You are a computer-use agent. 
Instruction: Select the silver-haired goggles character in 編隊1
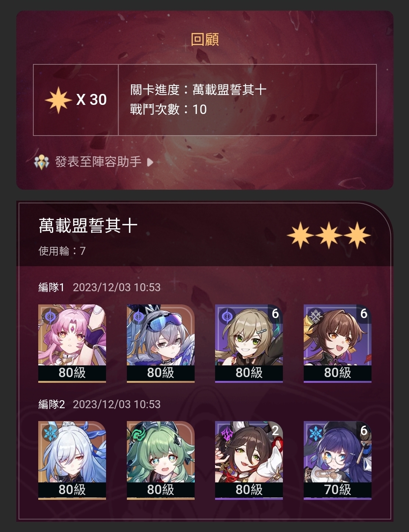click(x=161, y=343)
